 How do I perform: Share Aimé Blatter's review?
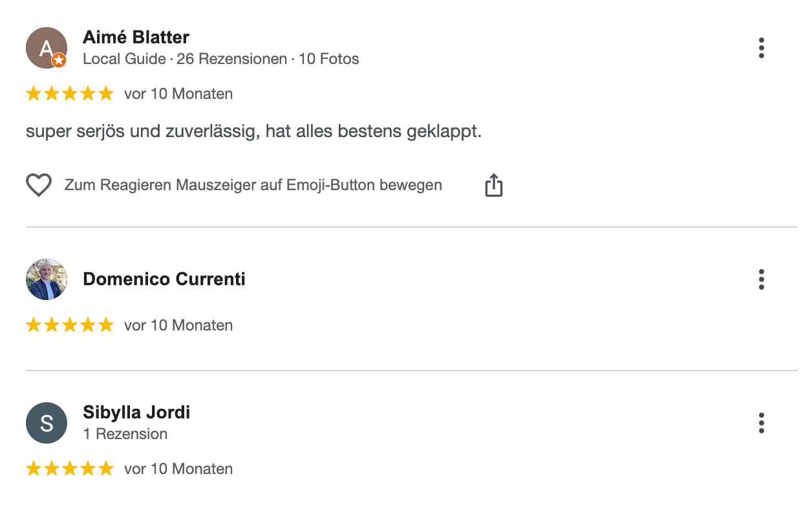point(493,186)
